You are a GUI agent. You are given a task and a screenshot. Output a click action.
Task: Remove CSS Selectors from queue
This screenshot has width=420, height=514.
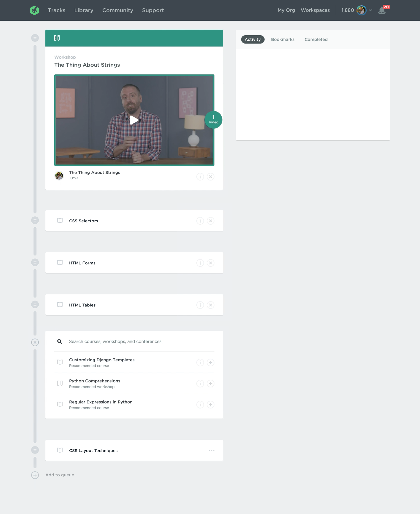(x=211, y=221)
